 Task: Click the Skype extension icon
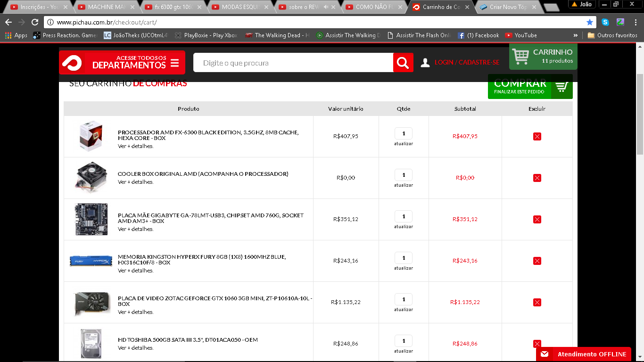pyautogui.click(x=605, y=22)
